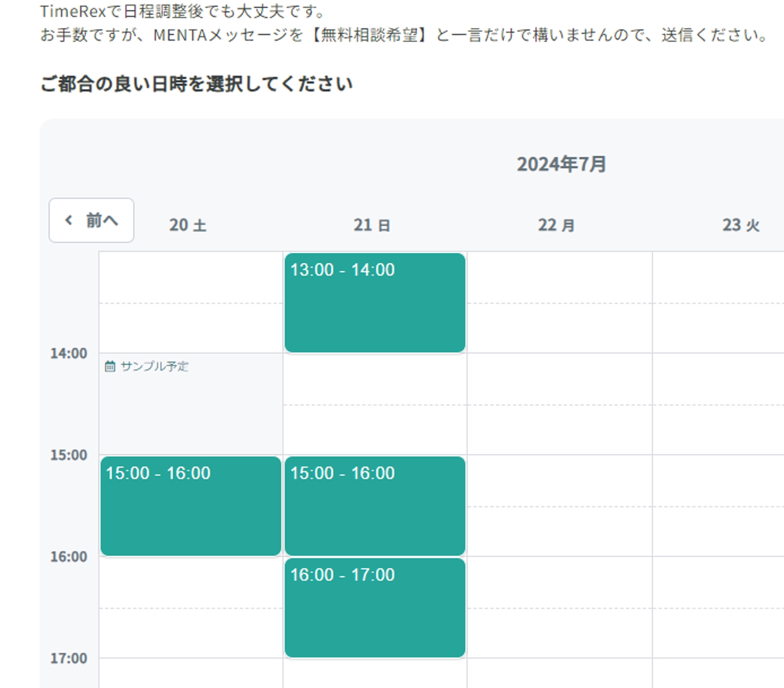Select the 13:00 - 14:00 slot on Sunday 21
Screen dimensions: 784x688
(x=375, y=302)
